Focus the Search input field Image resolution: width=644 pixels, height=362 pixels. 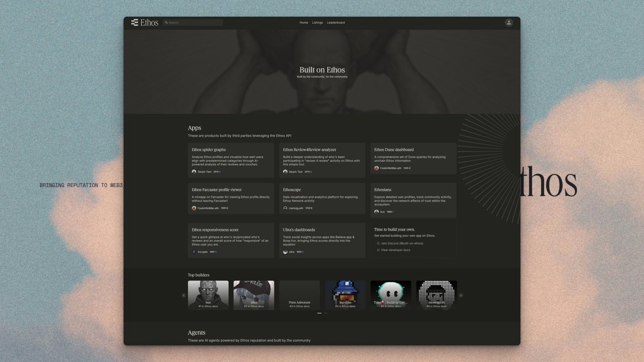(193, 23)
